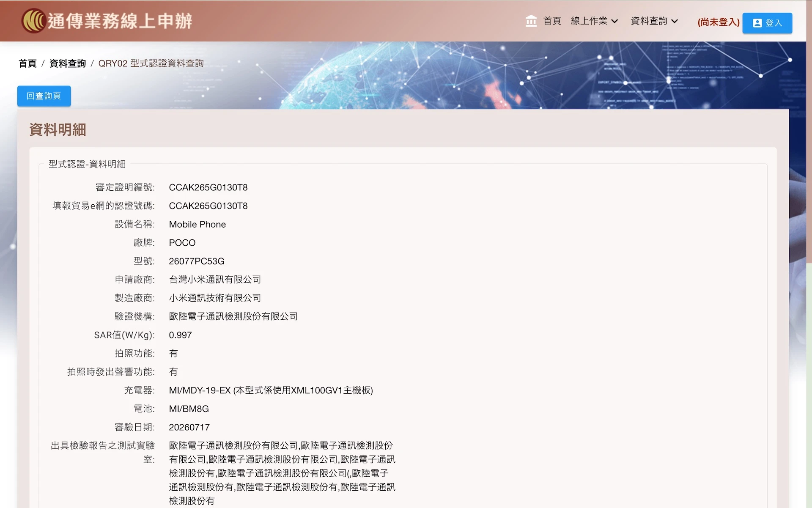Click applicant 台灣小米通訊有限公司
The height and width of the screenshot is (508, 812).
click(x=215, y=280)
